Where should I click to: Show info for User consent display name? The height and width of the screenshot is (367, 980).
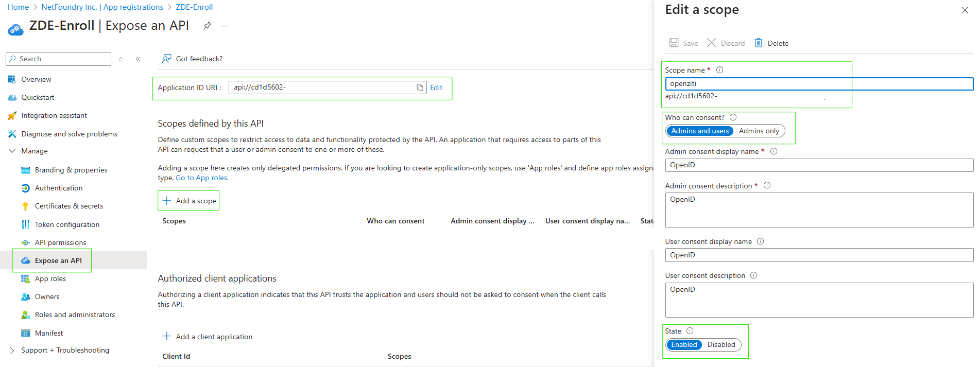(761, 241)
